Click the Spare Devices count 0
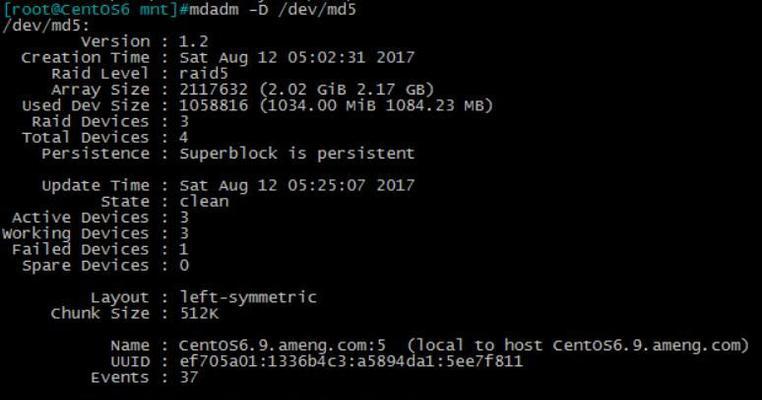Viewport: 762px width, 400px height. pos(184,265)
